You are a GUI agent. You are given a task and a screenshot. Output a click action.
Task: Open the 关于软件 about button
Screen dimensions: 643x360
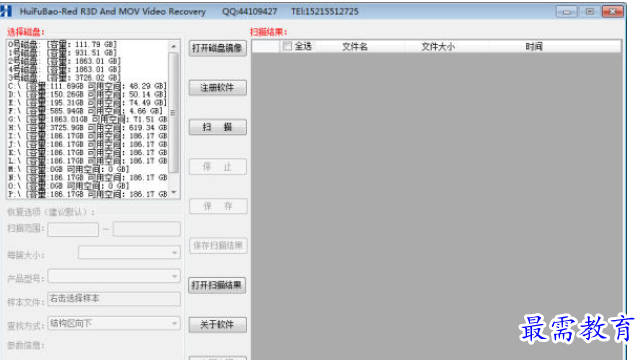click(217, 325)
